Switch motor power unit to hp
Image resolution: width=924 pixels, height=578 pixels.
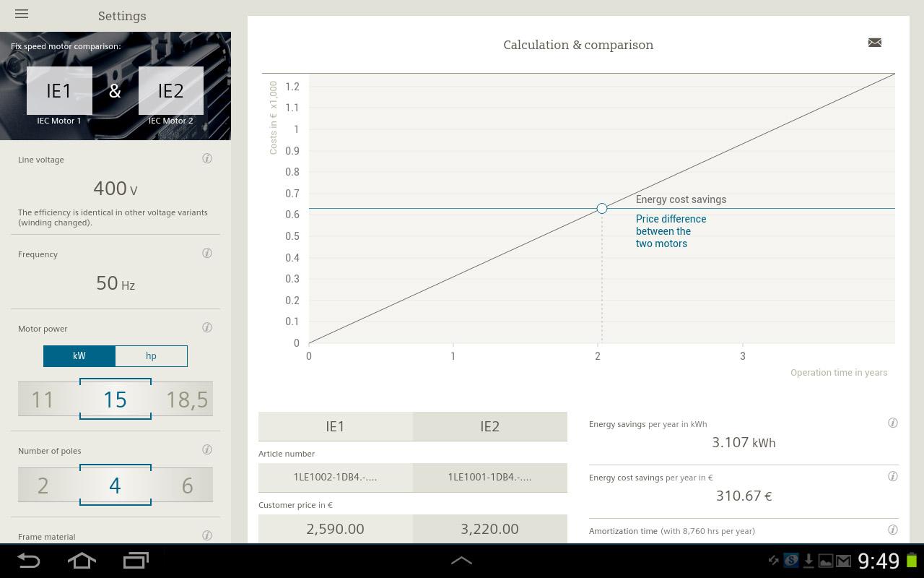[151, 355]
